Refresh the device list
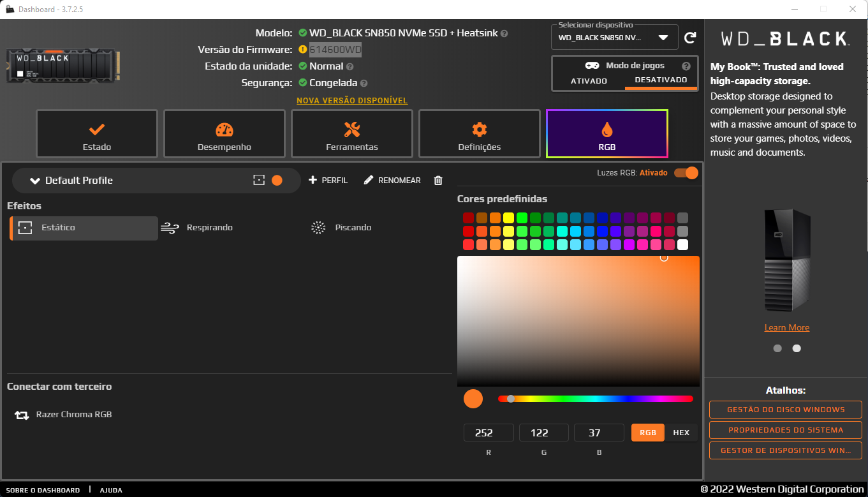This screenshot has height=497, width=868. point(690,37)
